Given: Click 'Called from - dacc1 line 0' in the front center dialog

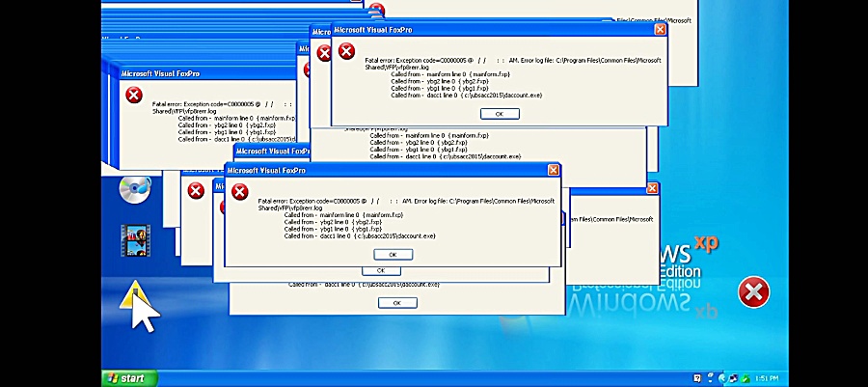Looking at the screenshot, I should pyautogui.click(x=317, y=235).
